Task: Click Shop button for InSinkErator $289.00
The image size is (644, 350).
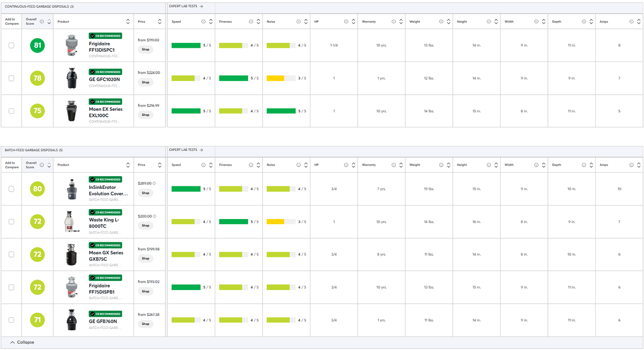Action: click(x=145, y=193)
